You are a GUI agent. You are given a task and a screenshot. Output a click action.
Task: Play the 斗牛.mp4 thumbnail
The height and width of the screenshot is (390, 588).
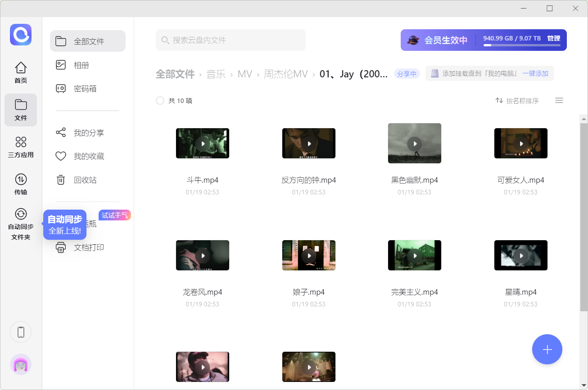point(203,143)
